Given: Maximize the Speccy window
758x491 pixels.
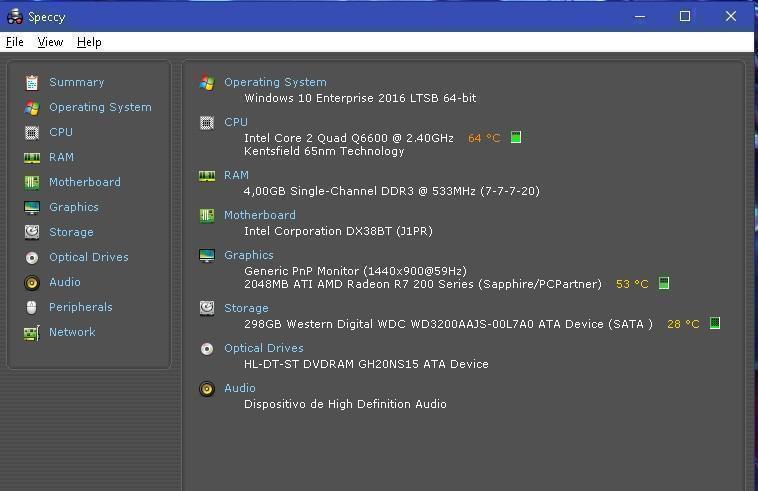Looking at the screenshot, I should [685, 16].
